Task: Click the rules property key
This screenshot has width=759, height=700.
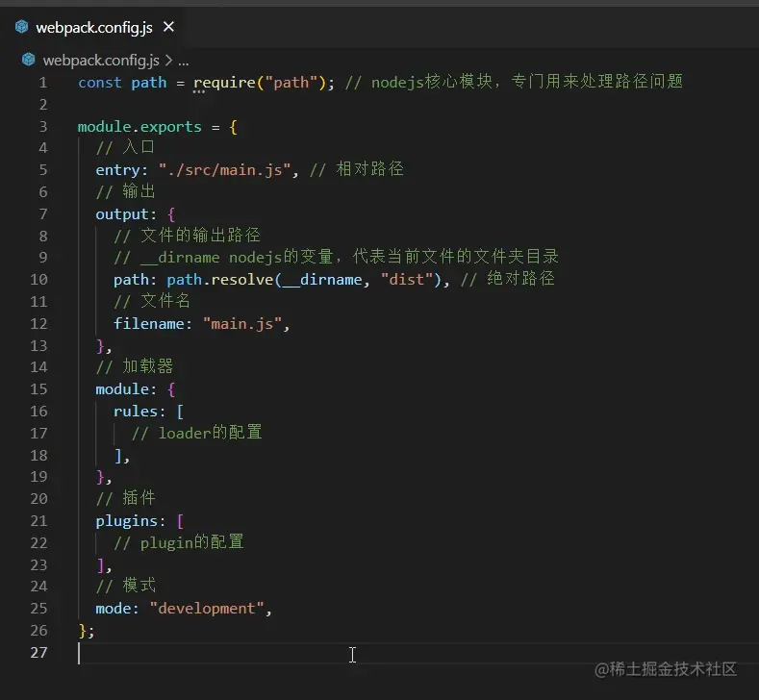Action: (x=135, y=412)
